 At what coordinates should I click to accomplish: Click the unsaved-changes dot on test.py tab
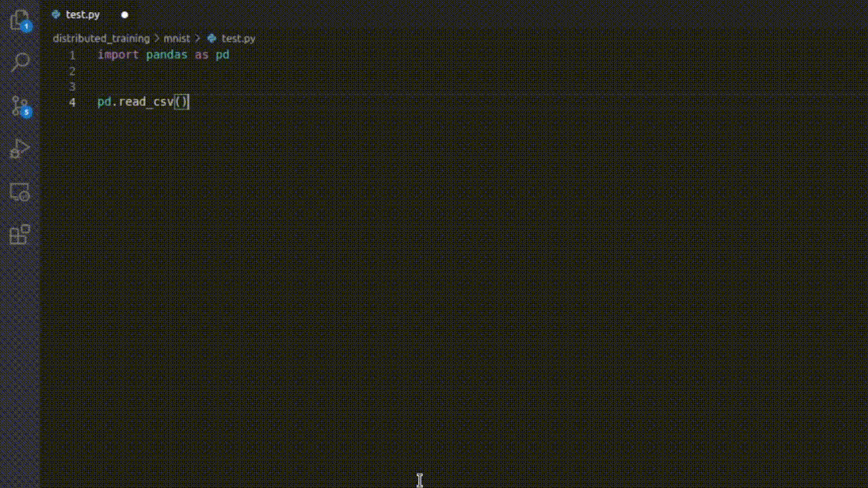[x=124, y=14]
